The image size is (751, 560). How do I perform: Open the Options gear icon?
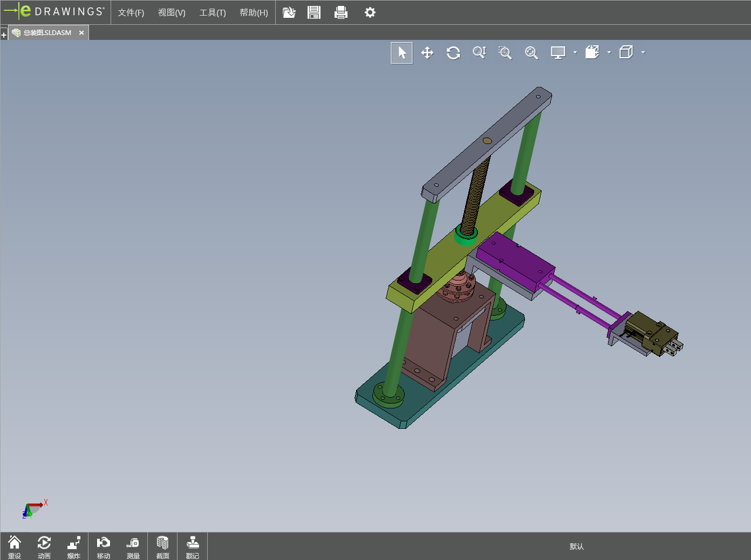370,12
